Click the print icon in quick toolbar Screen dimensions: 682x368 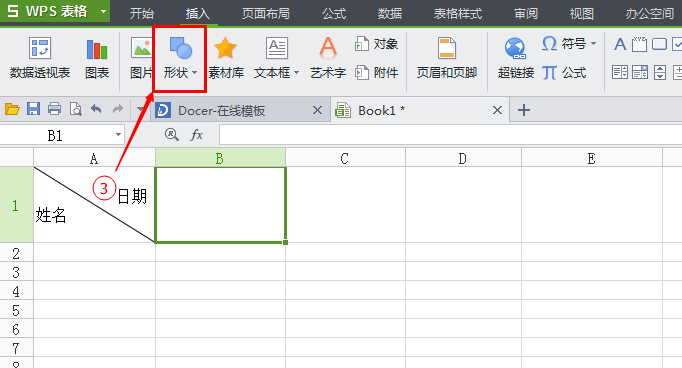[x=54, y=109]
